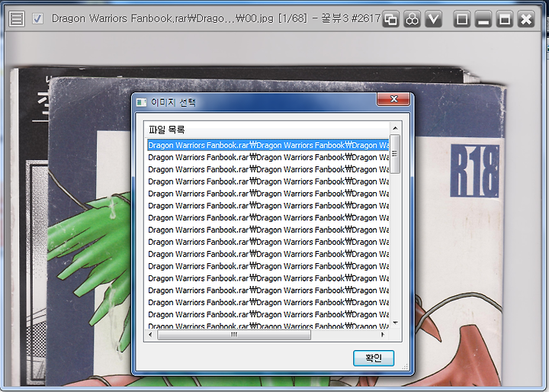
Task: Click the small app icon in the 이미지 선택 title bar
Action: pos(141,102)
